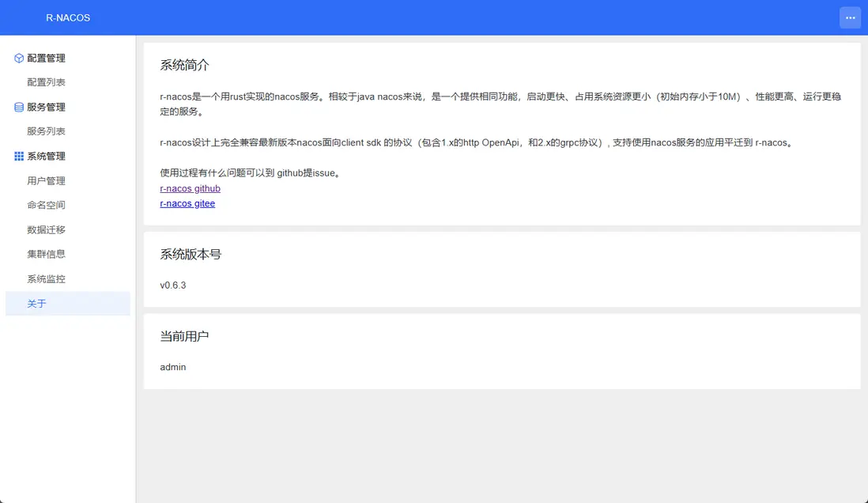868x503 pixels.
Task: Click the 系统版本号 heading
Action: pos(191,255)
